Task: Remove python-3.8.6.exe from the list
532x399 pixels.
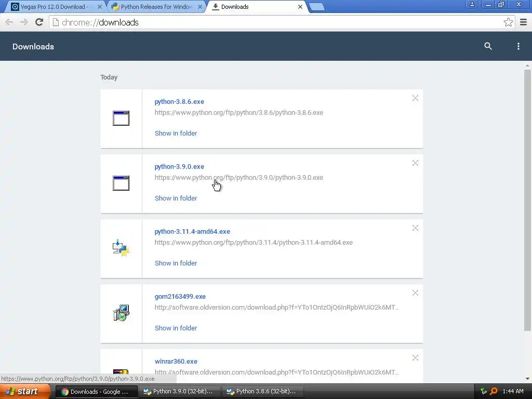Action: (415, 98)
